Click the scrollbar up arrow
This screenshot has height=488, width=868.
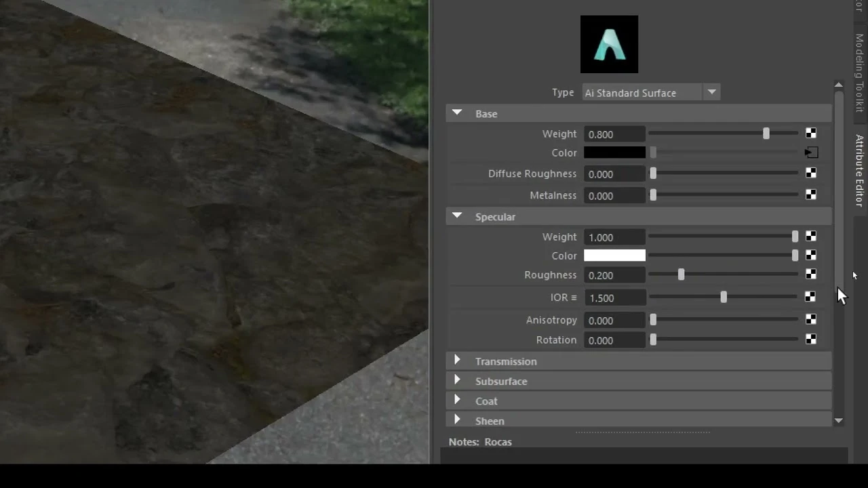[839, 85]
